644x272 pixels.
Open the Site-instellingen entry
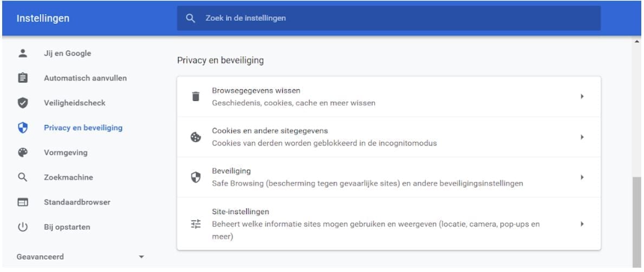388,223
